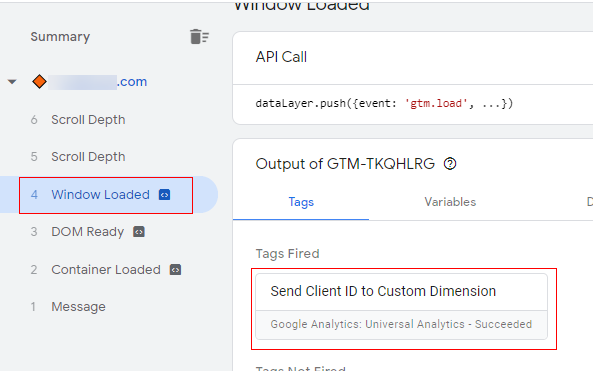Click the code icon beside Container Loaded
This screenshot has height=371, width=593.
(x=175, y=270)
